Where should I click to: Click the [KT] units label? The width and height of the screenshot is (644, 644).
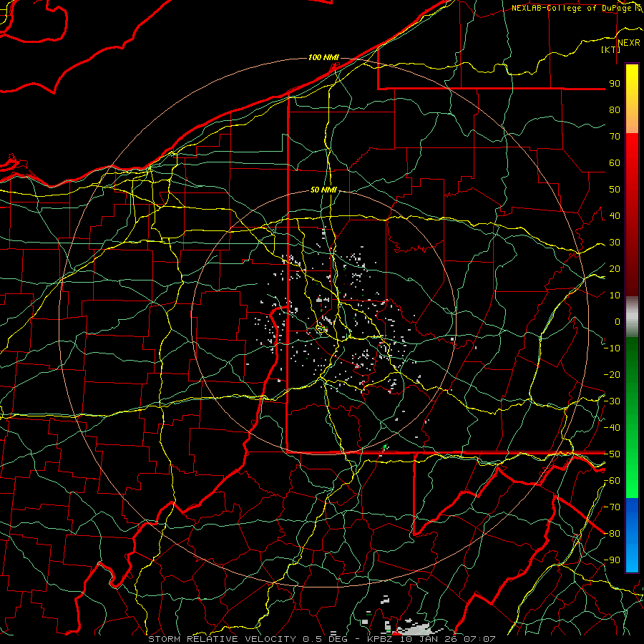[611, 49]
